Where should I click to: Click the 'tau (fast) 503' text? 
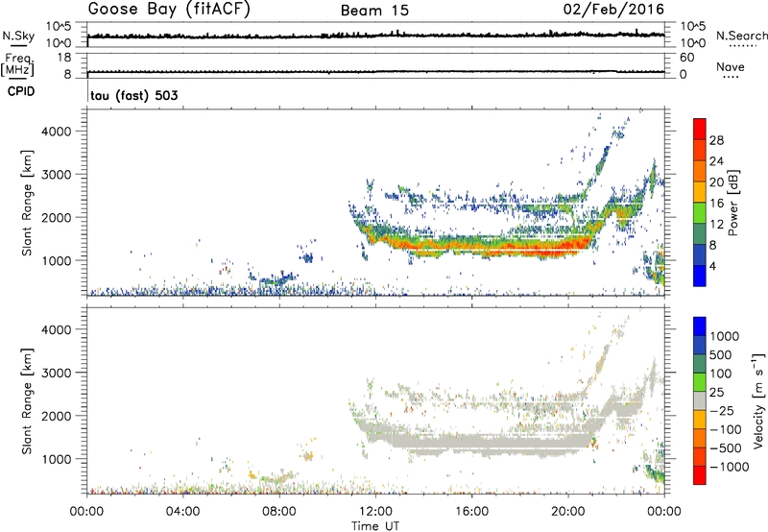tap(134, 95)
